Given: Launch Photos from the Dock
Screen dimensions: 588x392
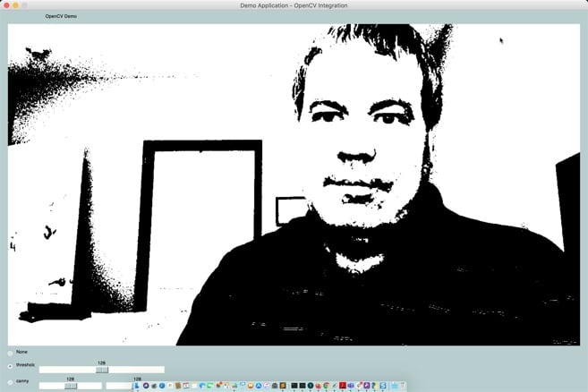Looking at the screenshot, I should click(x=218, y=386).
